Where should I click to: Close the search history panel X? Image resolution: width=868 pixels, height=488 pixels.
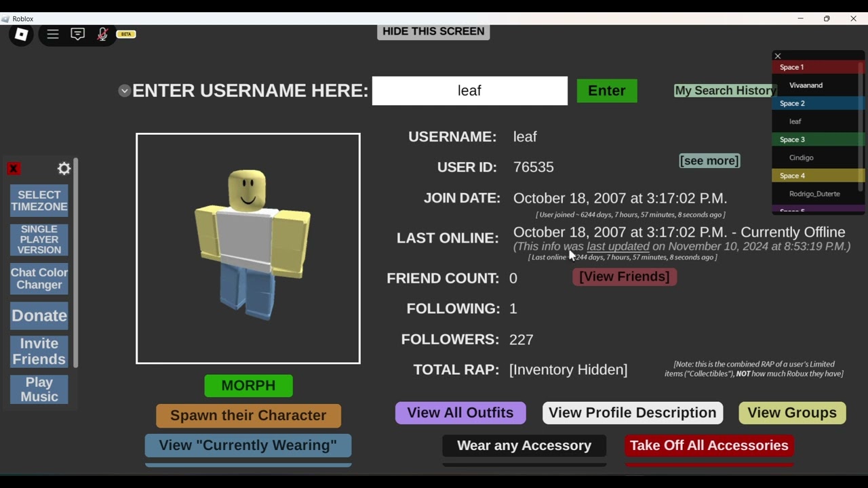tap(778, 56)
